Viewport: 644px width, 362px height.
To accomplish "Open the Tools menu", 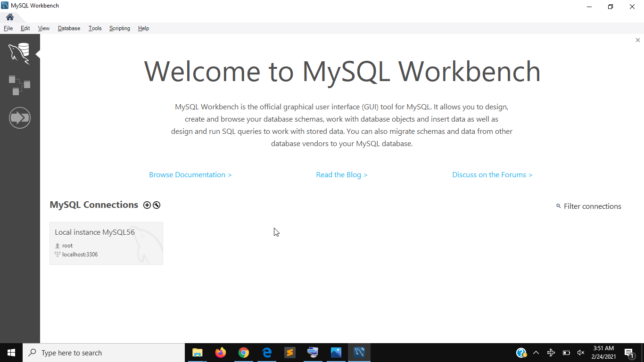I will (x=95, y=28).
